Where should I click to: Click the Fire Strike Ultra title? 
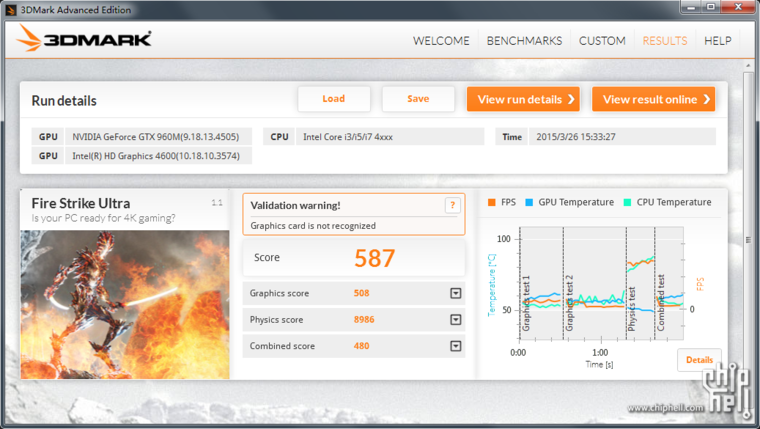click(x=81, y=203)
